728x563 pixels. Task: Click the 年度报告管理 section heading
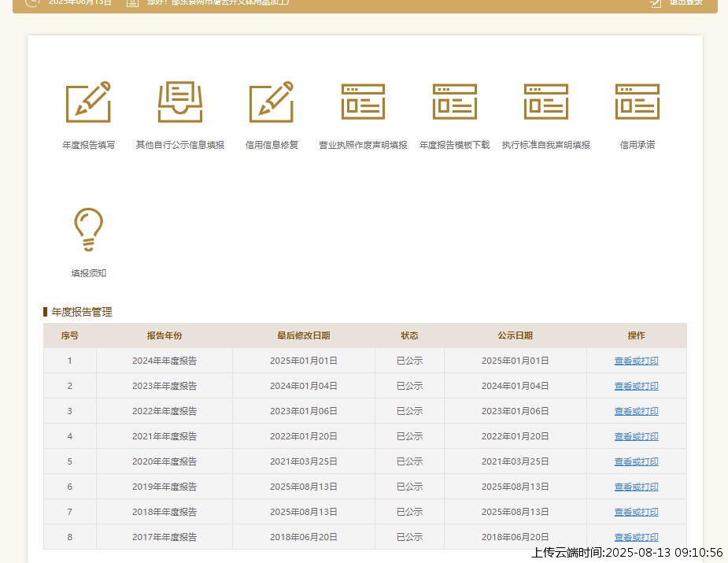coord(82,312)
